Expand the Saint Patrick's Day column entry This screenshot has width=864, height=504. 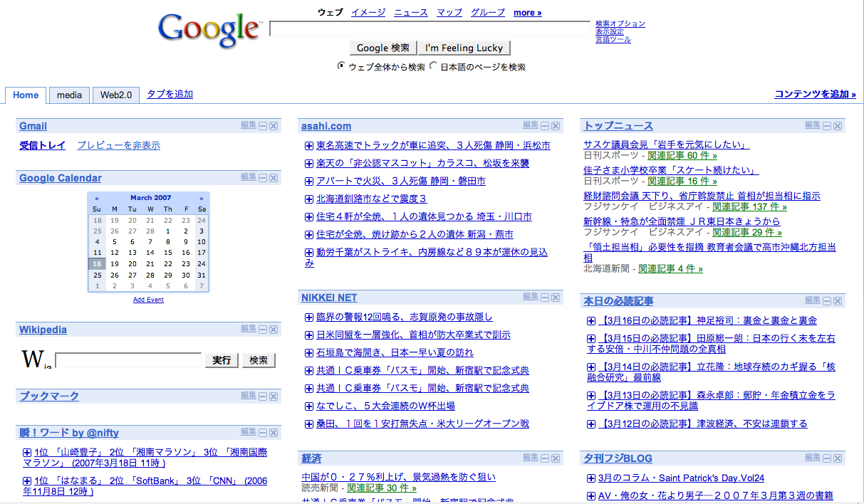pyautogui.click(x=591, y=478)
